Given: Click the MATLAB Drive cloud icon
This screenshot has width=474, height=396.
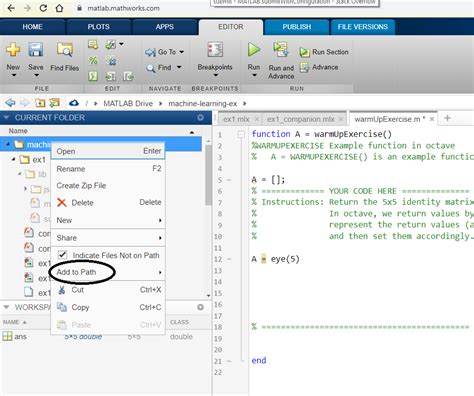Looking at the screenshot, I should pyautogui.click(x=74, y=103).
